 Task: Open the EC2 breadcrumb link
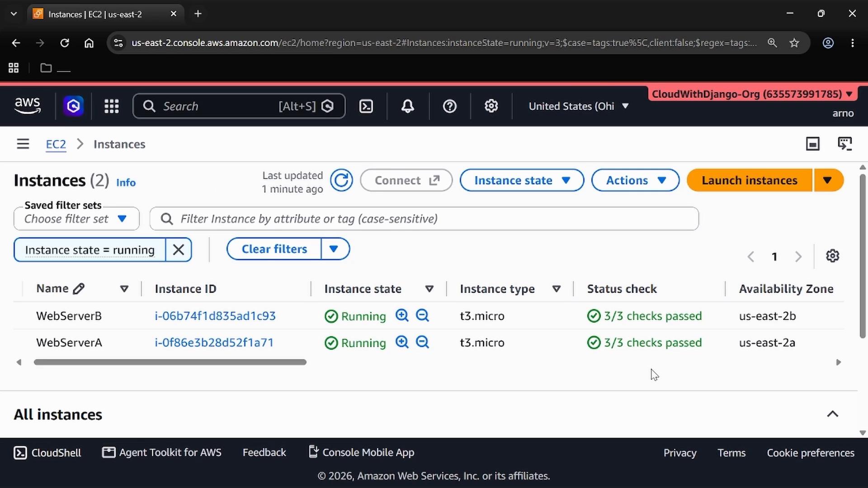(56, 144)
